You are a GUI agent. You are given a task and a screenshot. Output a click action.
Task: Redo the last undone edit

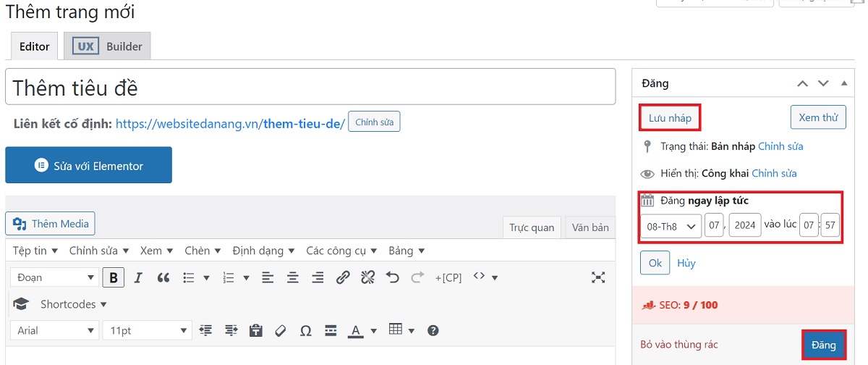point(417,277)
